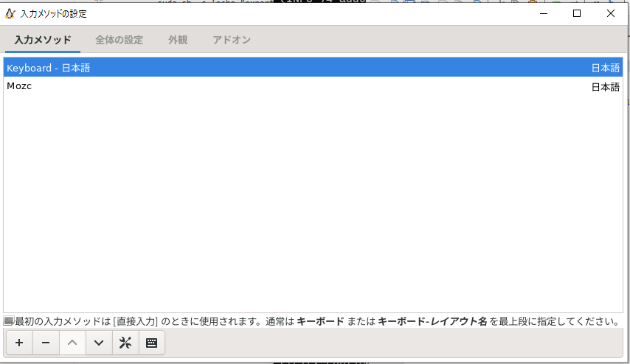Click the Fcitx penguin icon in title bar

point(10,14)
